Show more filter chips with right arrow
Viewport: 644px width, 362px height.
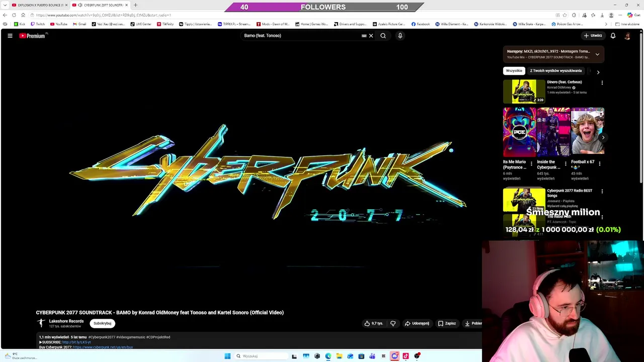[598, 72]
